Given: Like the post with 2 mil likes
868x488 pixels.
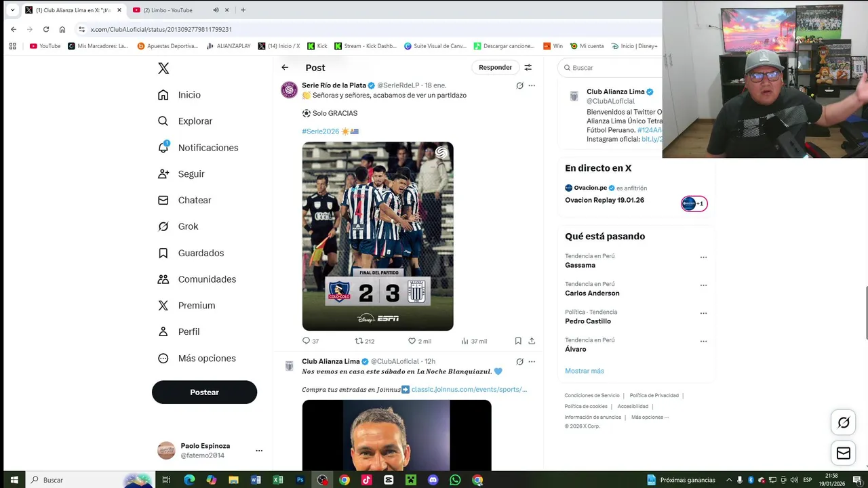Looking at the screenshot, I should coord(419,341).
